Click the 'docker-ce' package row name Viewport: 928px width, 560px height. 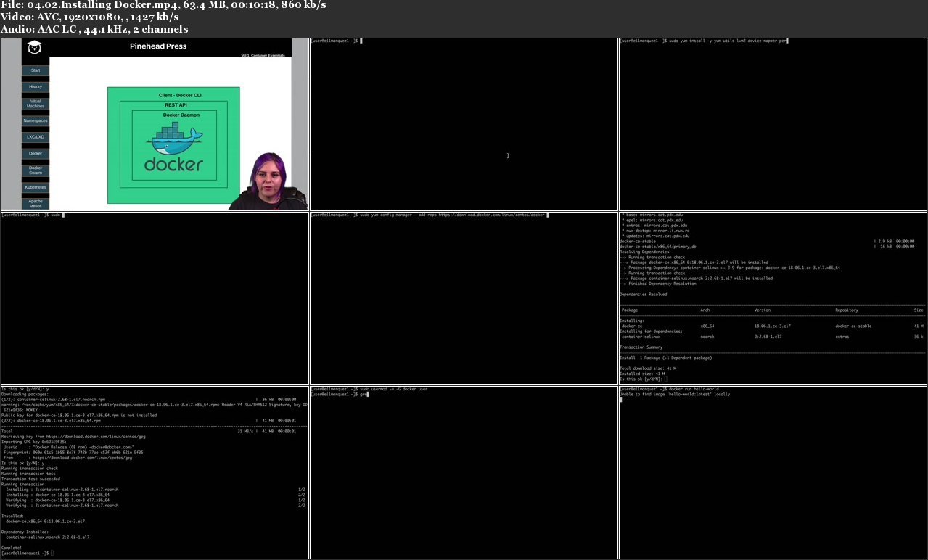(x=632, y=326)
